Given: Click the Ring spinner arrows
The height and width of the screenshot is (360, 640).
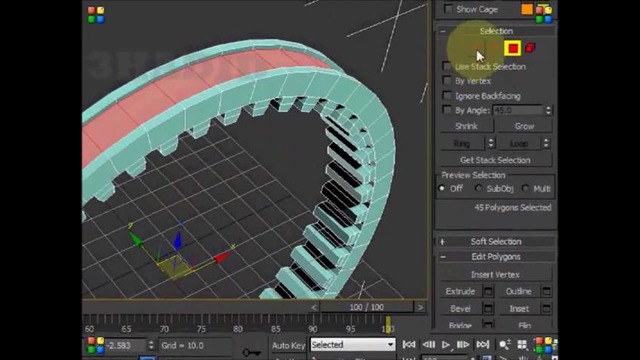Looking at the screenshot, I should (491, 143).
